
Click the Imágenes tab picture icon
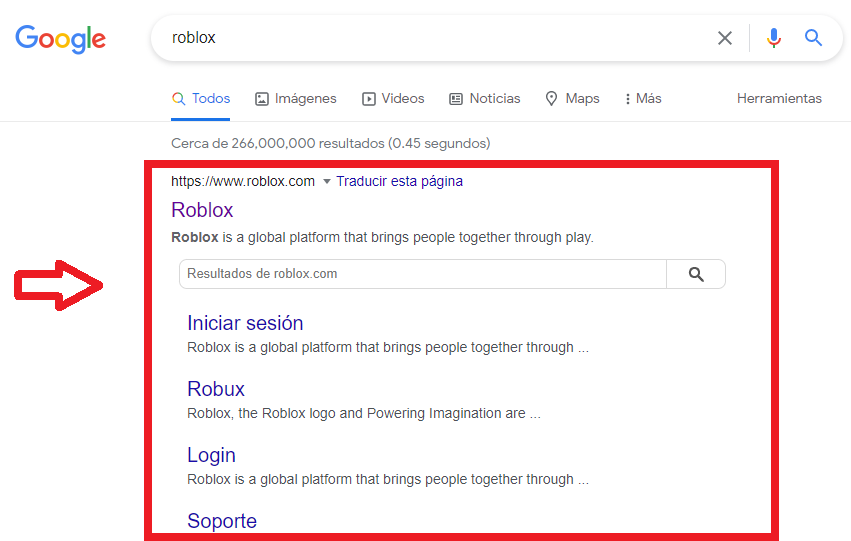[262, 99]
